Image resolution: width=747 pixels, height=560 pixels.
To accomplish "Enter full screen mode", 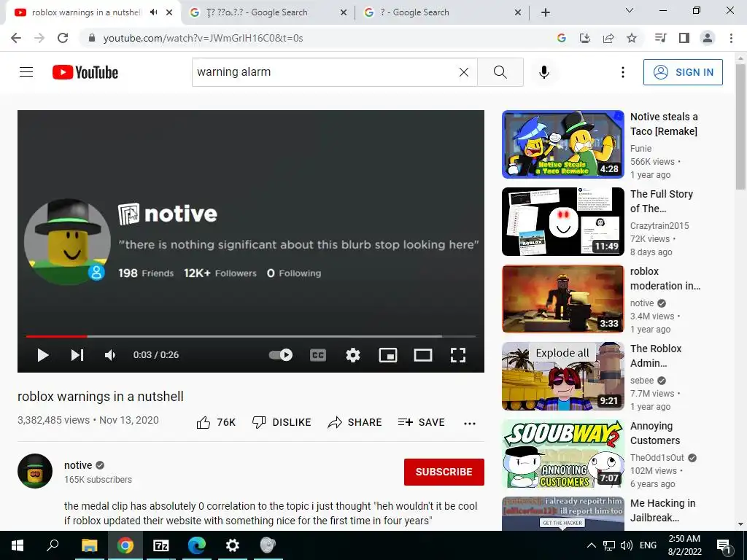I will pos(458,355).
